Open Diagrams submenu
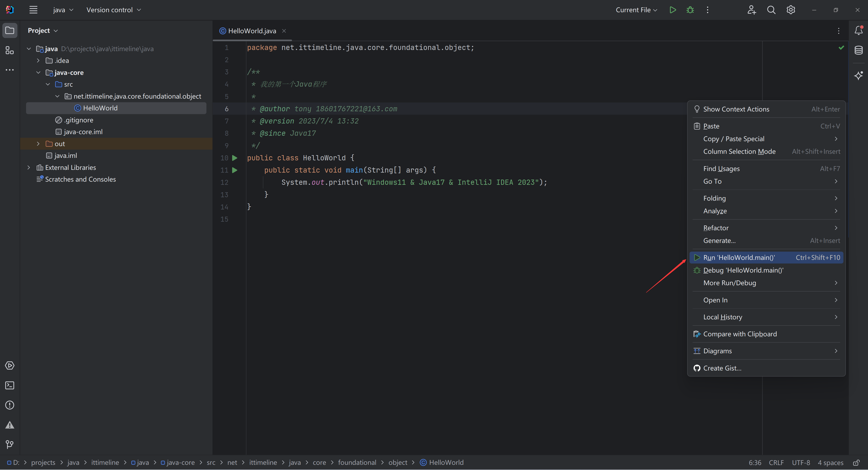Image resolution: width=868 pixels, height=470 pixels. tap(766, 351)
